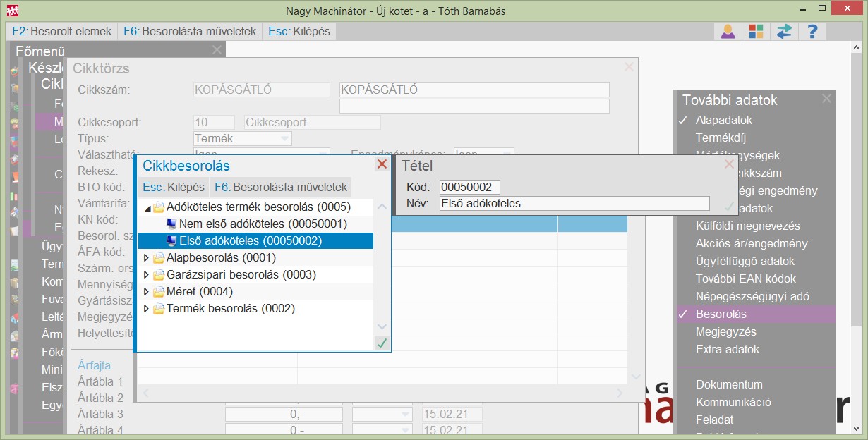This screenshot has width=868, height=440.
Task: Open Feladat in További adatok
Action: point(716,420)
